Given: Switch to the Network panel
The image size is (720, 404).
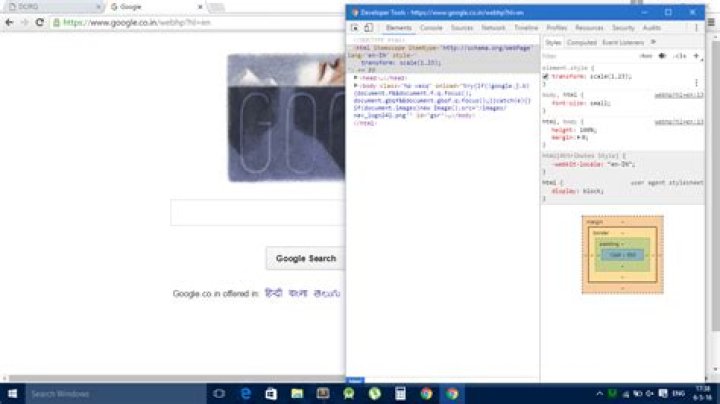Looking at the screenshot, I should [x=493, y=28].
